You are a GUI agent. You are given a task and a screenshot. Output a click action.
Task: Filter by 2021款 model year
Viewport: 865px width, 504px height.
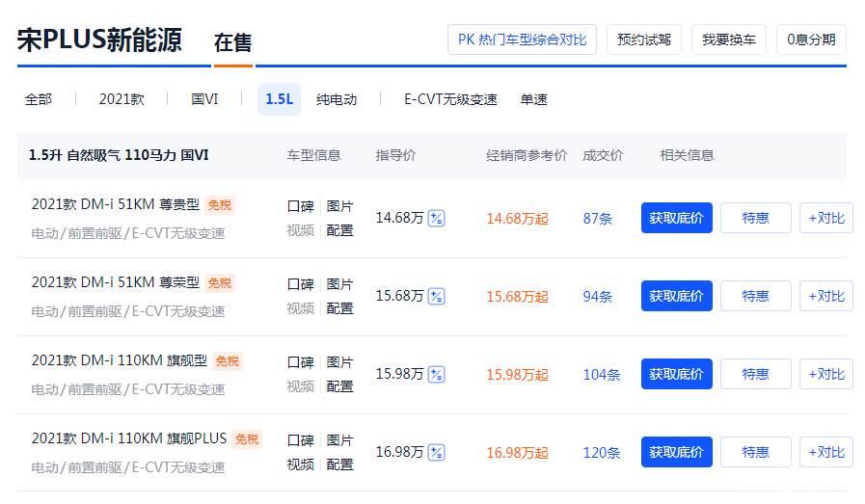(x=122, y=100)
